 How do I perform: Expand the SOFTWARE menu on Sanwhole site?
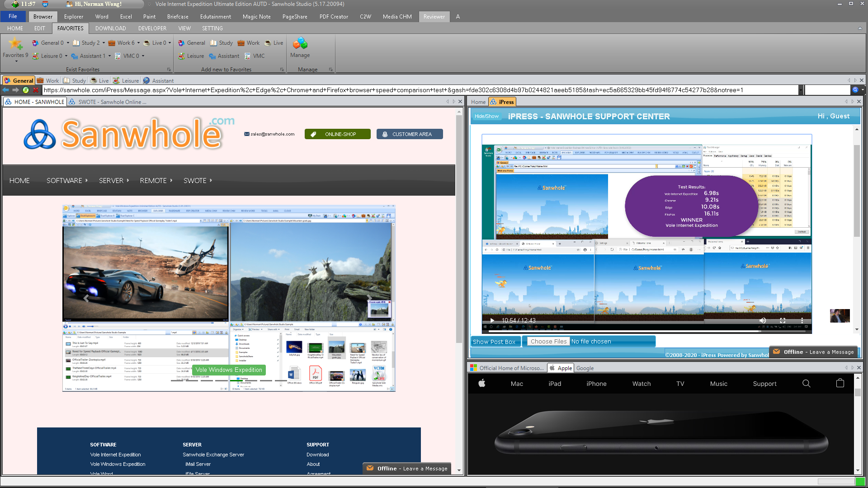coord(67,180)
